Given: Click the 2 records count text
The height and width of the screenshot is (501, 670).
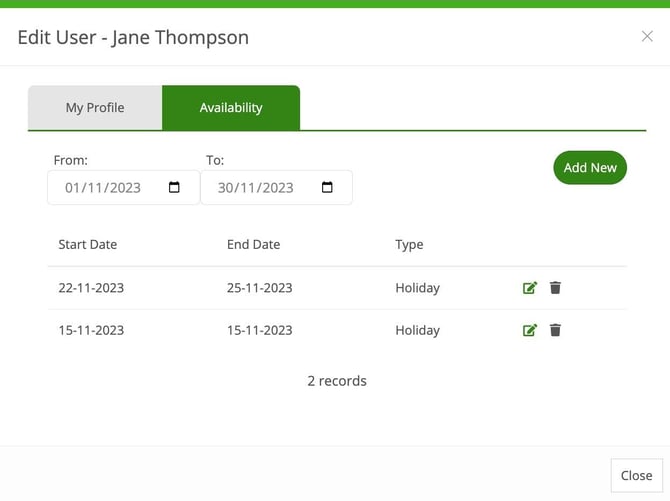Looking at the screenshot, I should click(337, 381).
